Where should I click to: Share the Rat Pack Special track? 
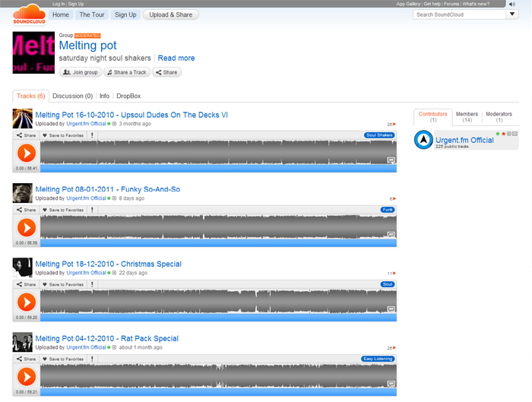(26, 359)
